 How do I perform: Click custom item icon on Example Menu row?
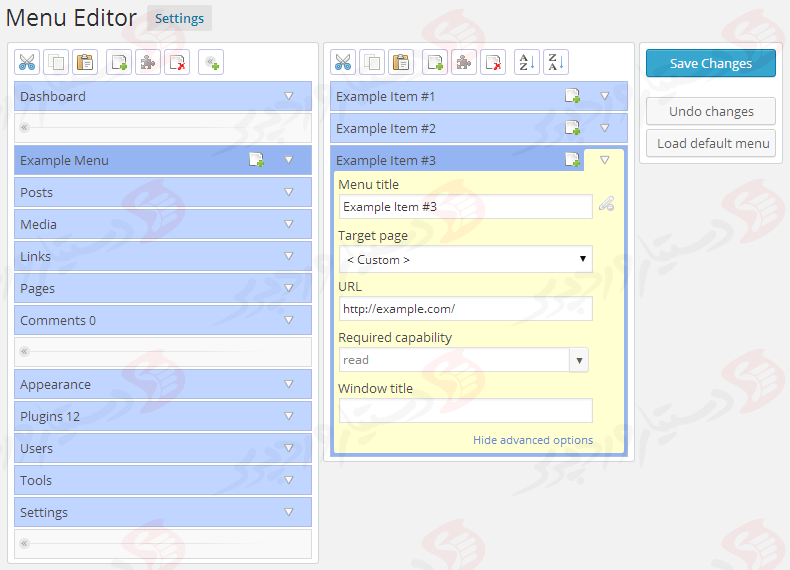(256, 160)
